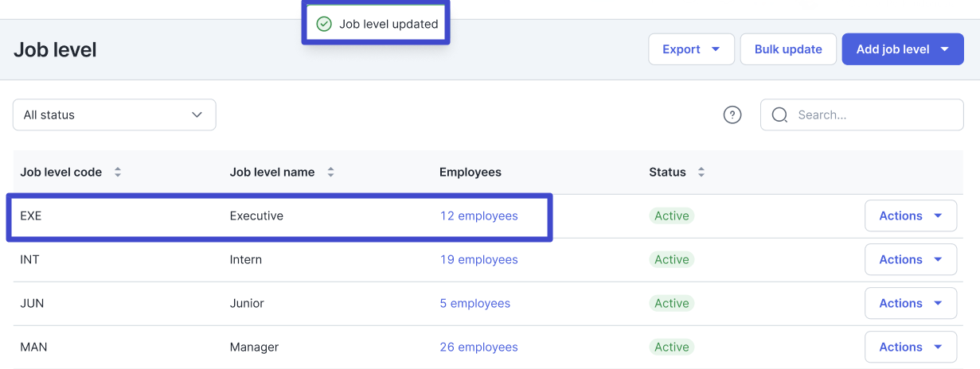Open the All status filter dropdown
980x369 pixels.
pos(114,115)
